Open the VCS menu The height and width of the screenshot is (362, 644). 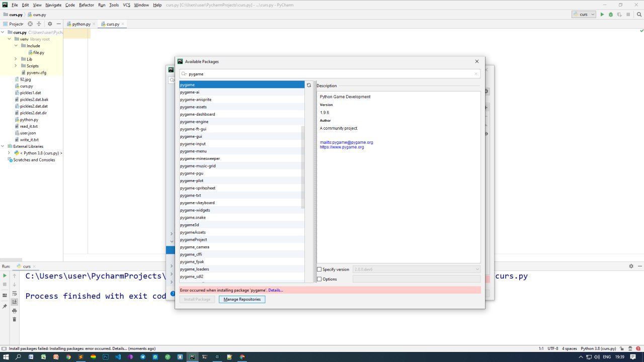click(127, 5)
